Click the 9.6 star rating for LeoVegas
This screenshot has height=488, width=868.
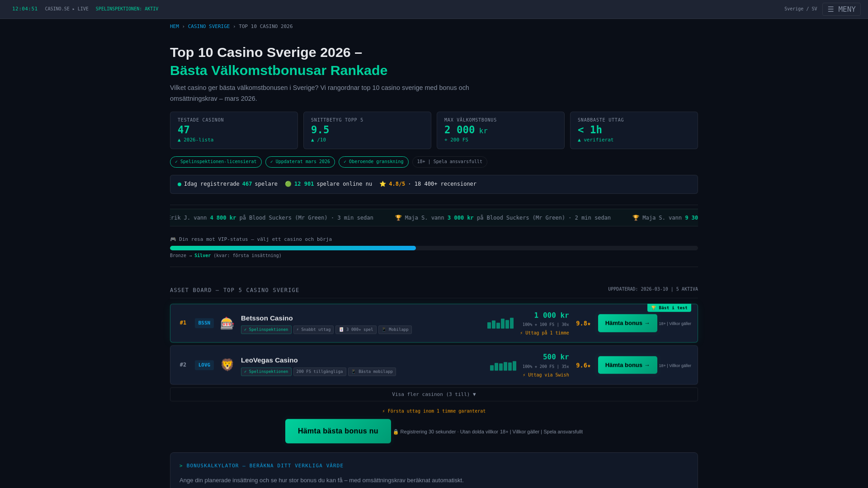(x=583, y=366)
